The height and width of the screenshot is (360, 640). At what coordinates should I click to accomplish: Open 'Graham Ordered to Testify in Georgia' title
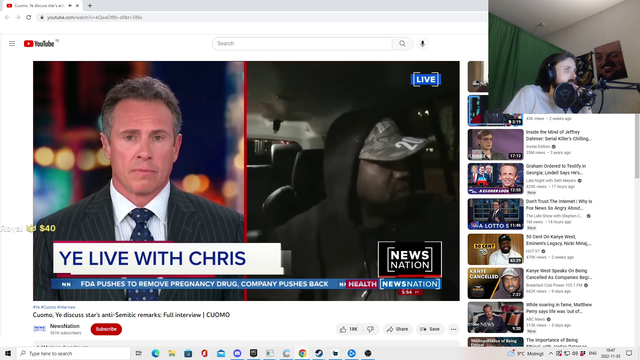pyautogui.click(x=556, y=169)
